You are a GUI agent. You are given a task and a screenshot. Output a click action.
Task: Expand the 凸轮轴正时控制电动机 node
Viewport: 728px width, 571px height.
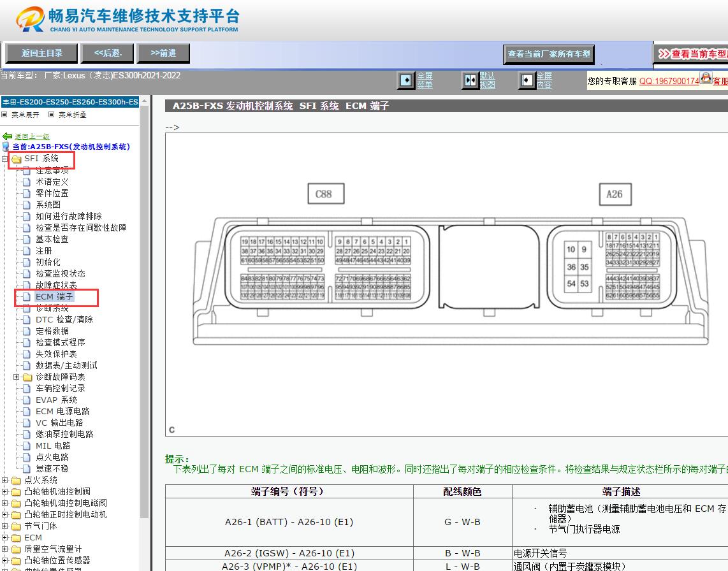pos(4,514)
